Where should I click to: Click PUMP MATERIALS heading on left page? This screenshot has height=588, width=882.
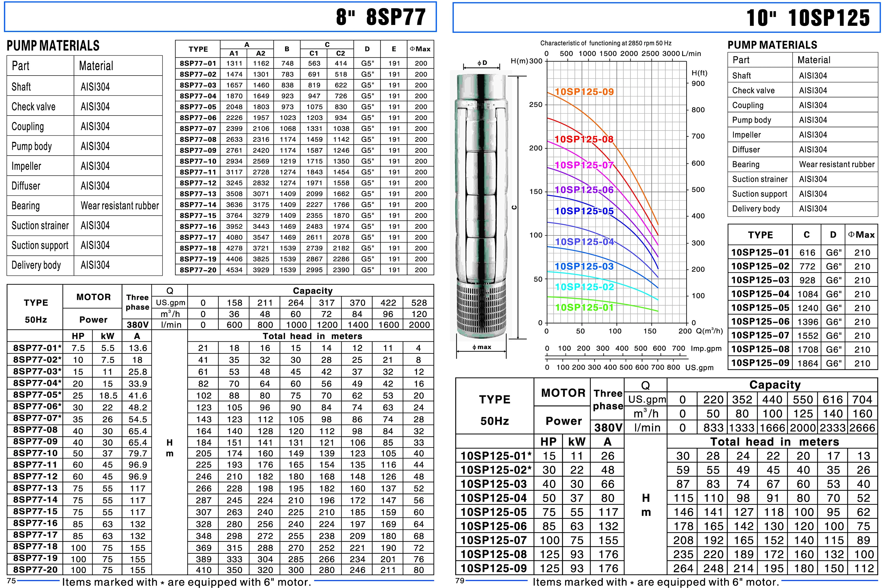tap(53, 46)
